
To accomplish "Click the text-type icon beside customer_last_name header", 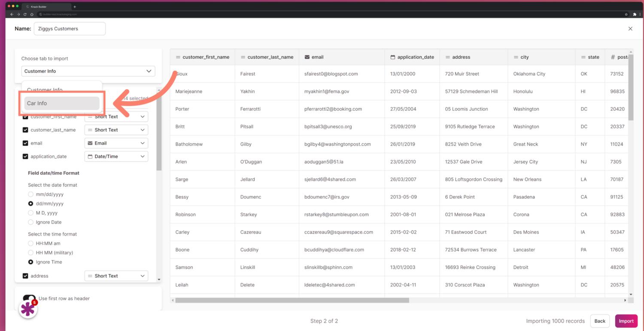I will coord(243,57).
